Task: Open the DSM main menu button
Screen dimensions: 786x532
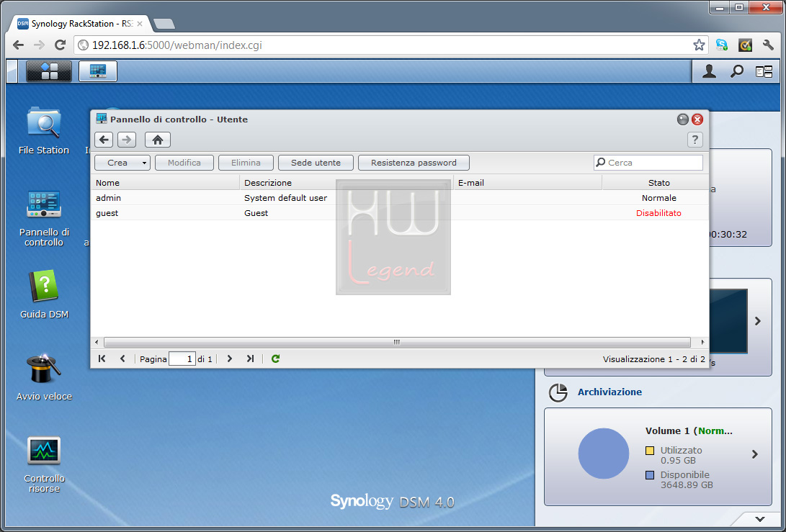Action: pyautogui.click(x=48, y=71)
